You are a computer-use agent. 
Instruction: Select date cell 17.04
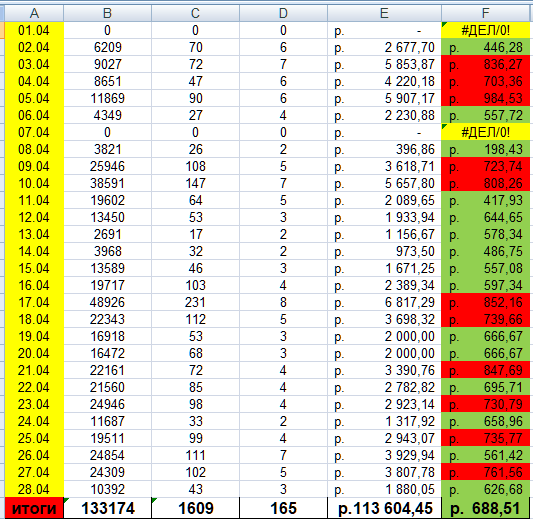point(34,302)
